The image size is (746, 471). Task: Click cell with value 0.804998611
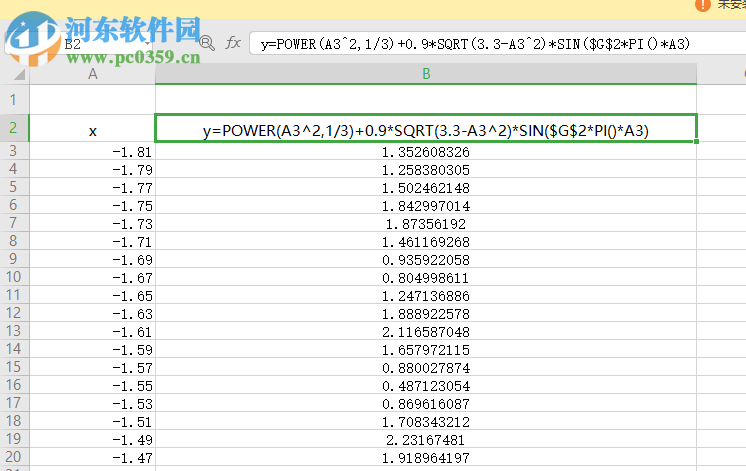[426, 277]
